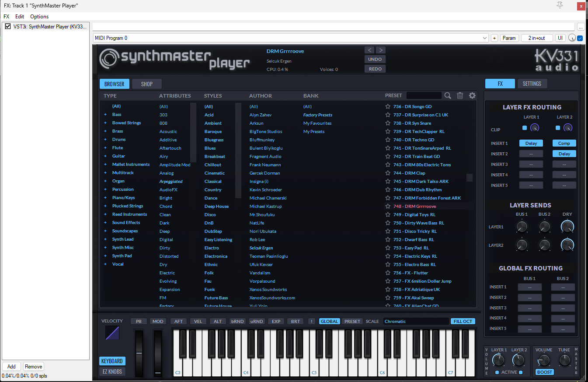Toggle Layer 2 clip enable

pos(558,128)
